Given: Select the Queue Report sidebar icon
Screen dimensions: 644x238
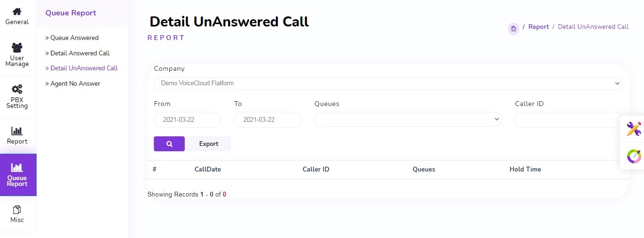Looking at the screenshot, I should (17, 168).
